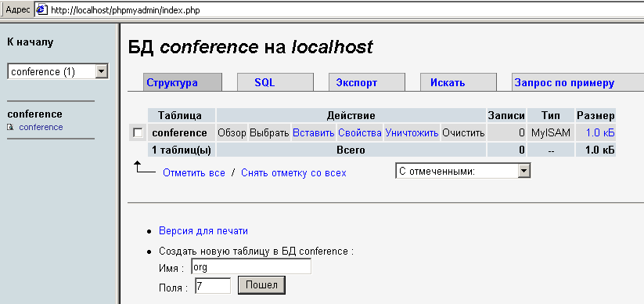Click the Пошел button
644x304 pixels.
coord(261,285)
